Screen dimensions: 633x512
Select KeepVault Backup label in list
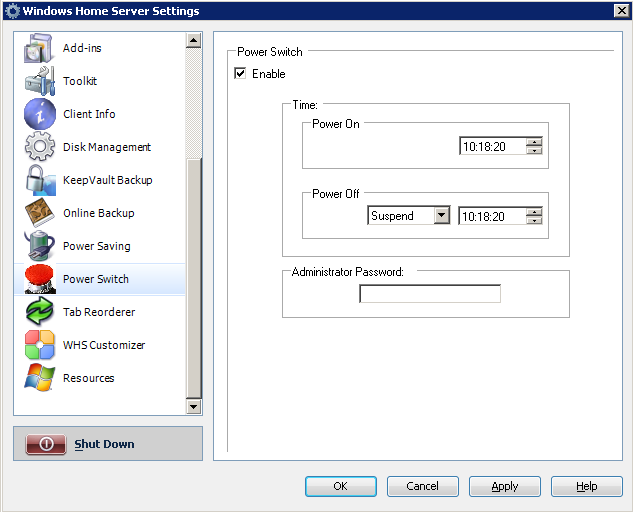108,180
